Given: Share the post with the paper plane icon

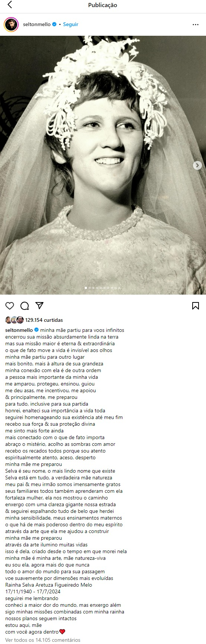Looking at the screenshot, I should click(x=39, y=305).
